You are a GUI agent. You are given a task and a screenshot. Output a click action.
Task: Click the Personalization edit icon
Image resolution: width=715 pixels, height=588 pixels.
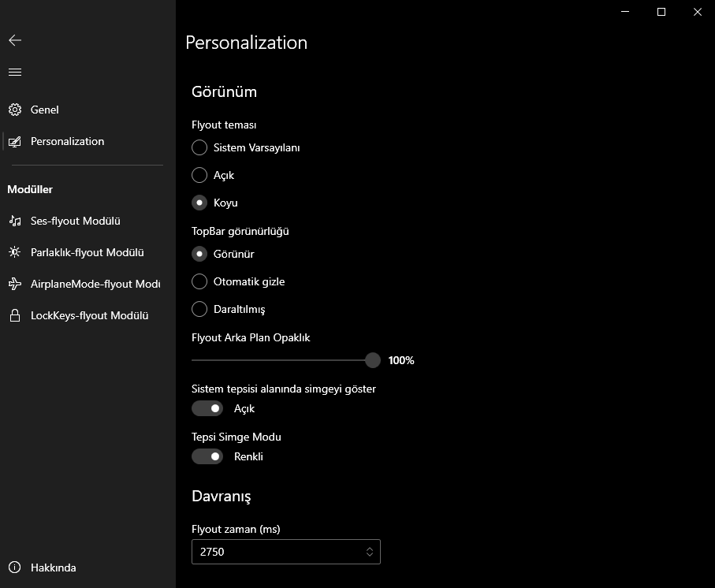tap(15, 142)
